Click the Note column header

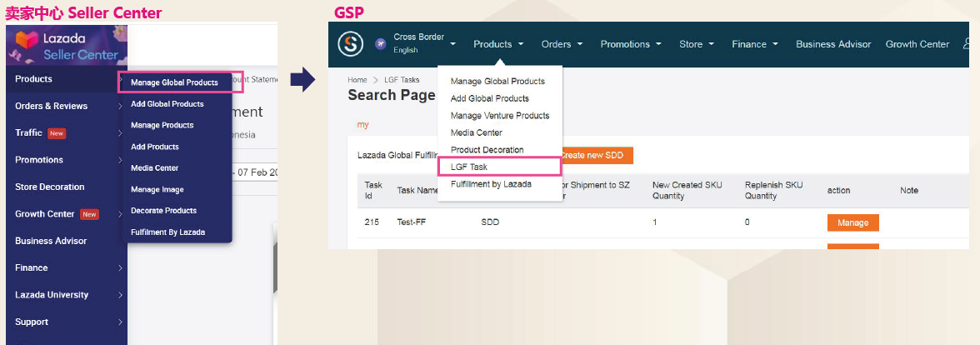pyautogui.click(x=908, y=190)
